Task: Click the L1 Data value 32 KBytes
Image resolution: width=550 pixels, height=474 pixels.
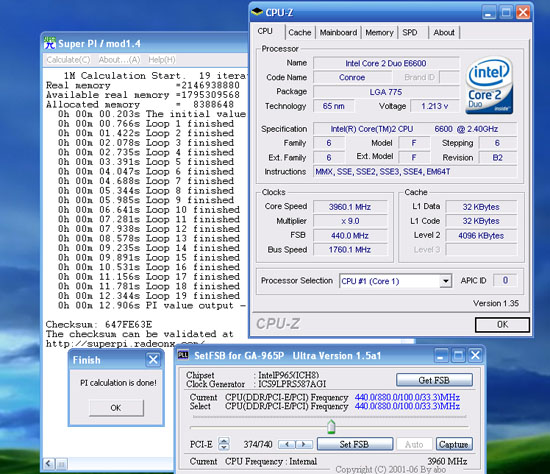Action: pyautogui.click(x=481, y=207)
